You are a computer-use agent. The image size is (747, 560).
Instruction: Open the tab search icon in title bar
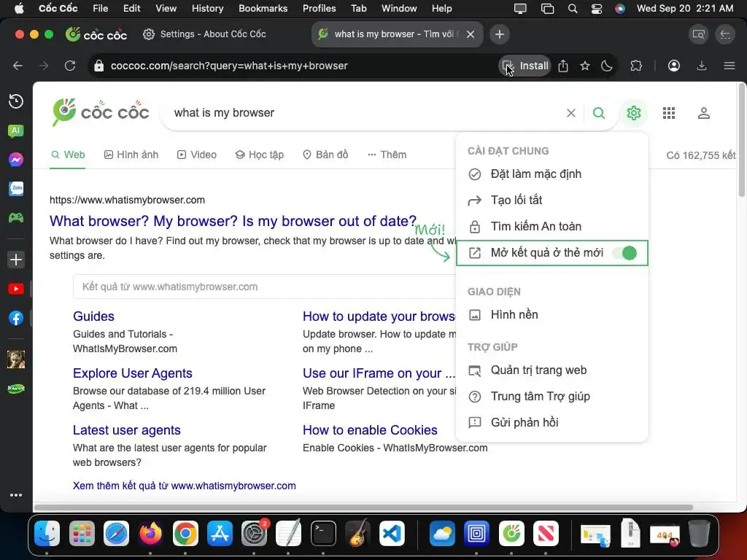(698, 34)
